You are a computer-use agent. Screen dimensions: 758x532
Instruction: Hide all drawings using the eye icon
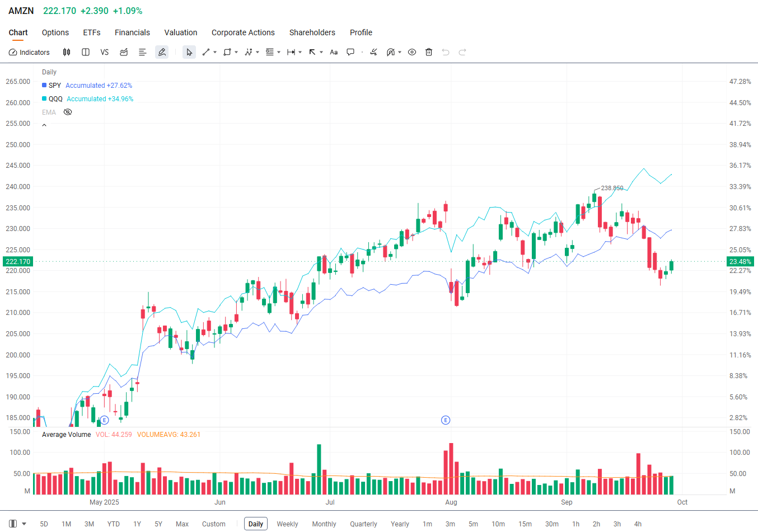[411, 52]
